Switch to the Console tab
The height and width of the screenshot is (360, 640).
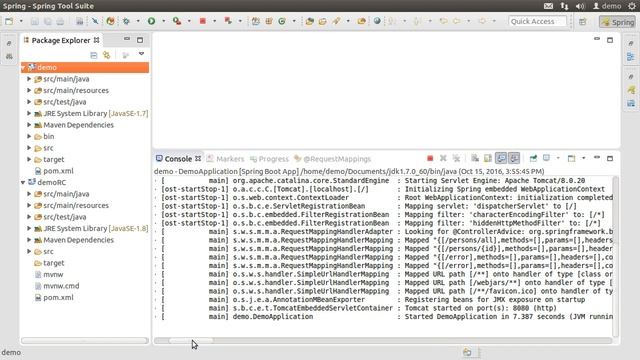(x=178, y=159)
